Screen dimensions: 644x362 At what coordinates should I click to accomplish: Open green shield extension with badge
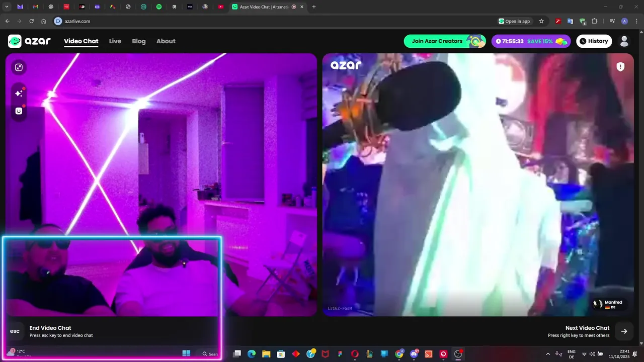tap(583, 21)
